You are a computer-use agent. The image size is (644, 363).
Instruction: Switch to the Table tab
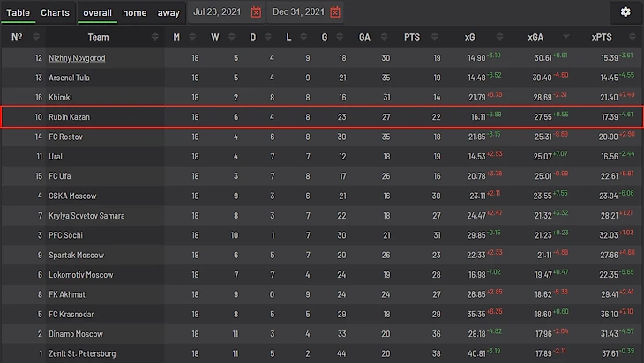tap(19, 12)
